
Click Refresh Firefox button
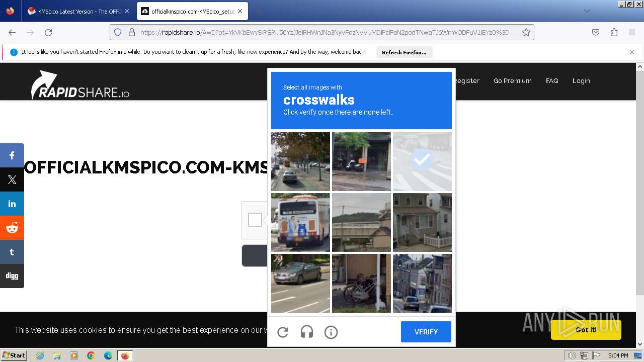(404, 52)
